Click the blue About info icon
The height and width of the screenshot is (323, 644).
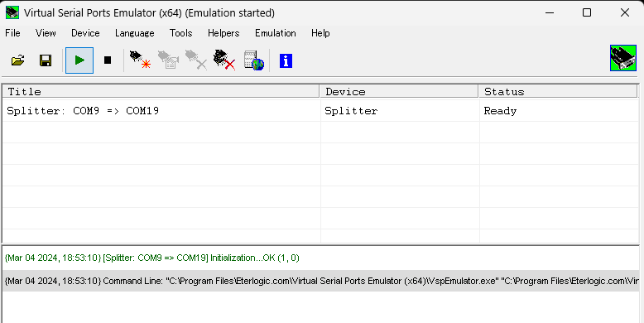click(x=286, y=60)
